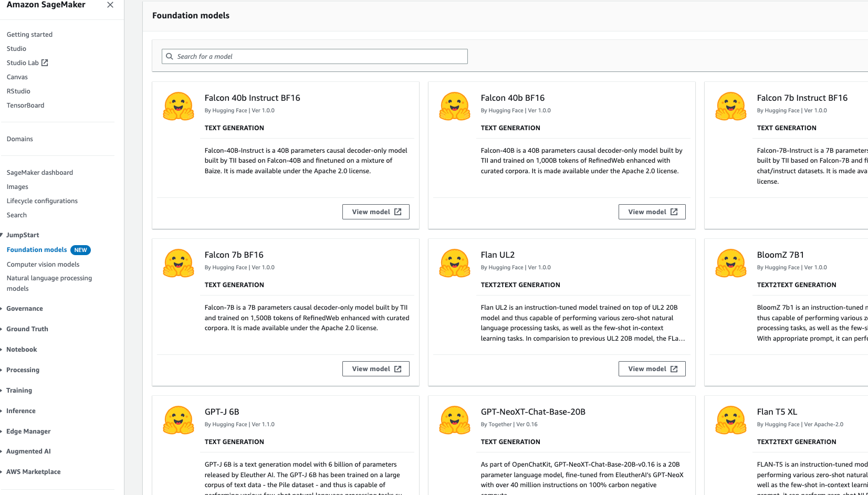Click 'By Hugging Face | Ver 1.1.0' text
The image size is (868, 495).
coord(239,425)
